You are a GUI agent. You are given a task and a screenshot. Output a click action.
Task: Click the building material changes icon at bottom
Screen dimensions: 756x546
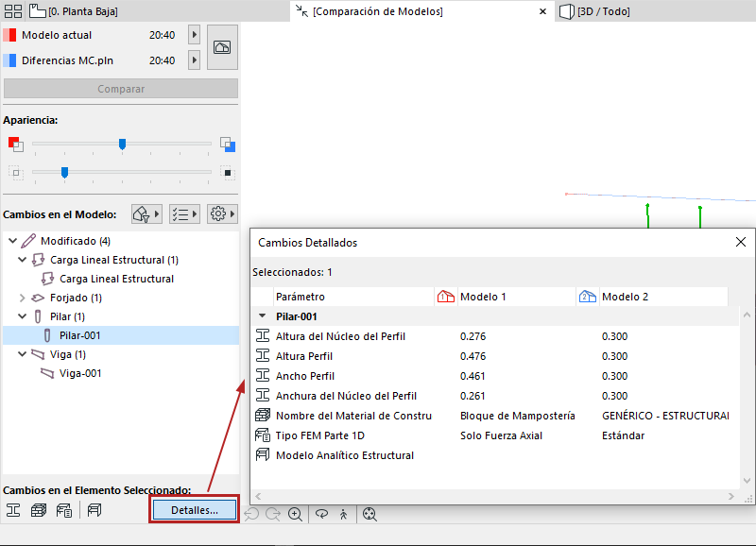coord(39,510)
